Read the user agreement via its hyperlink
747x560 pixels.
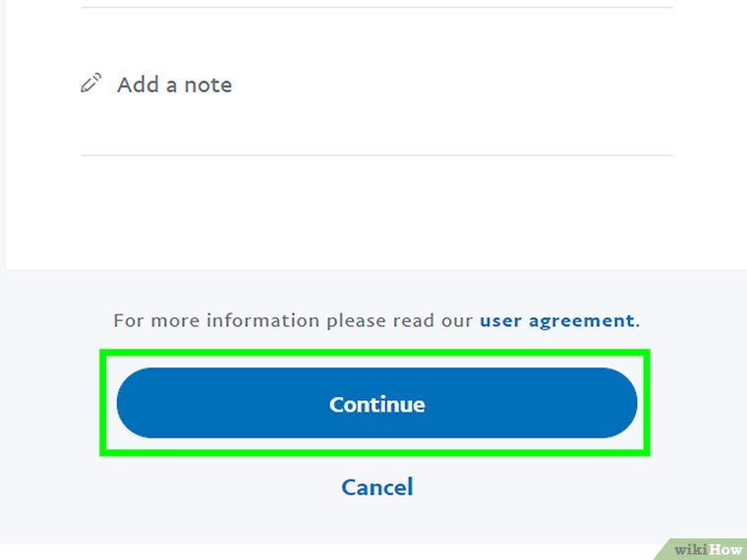tap(556, 320)
